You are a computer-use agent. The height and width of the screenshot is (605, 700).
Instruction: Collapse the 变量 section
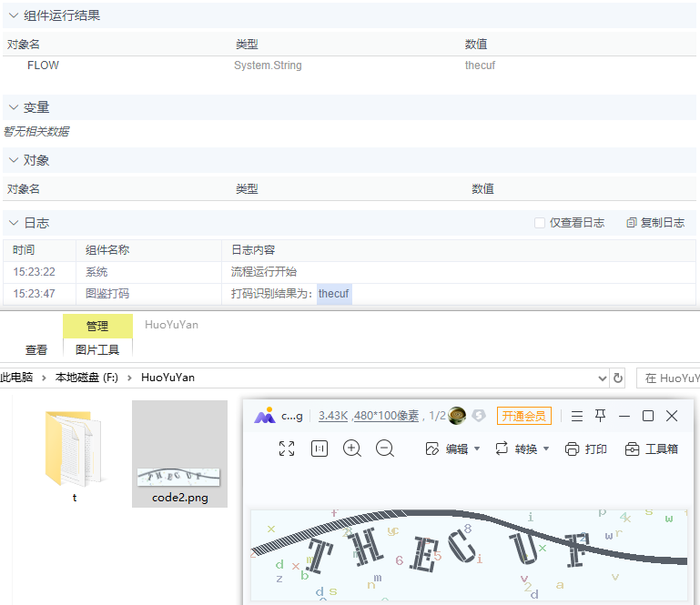click(14, 107)
